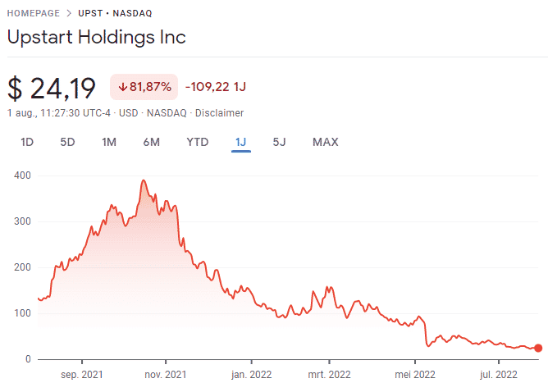Click the active 1J range tab
Image resolution: width=548 pixels, height=392 pixels.
pos(240,142)
